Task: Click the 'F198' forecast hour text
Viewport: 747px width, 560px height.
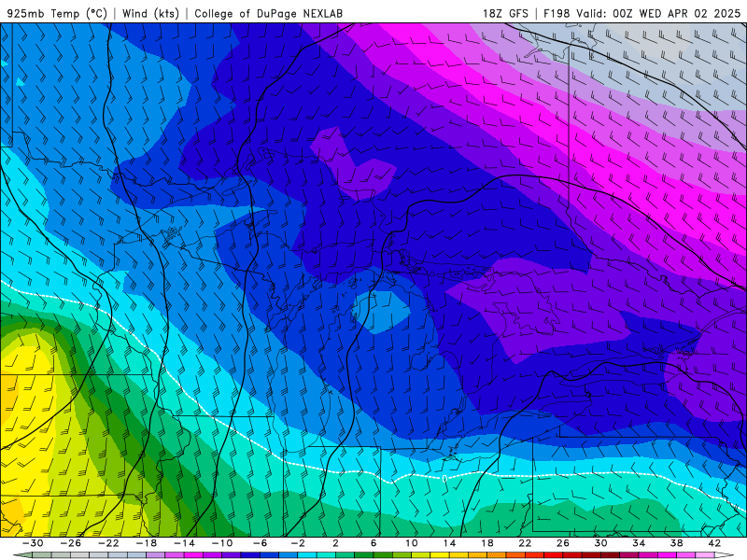Action: pos(557,13)
